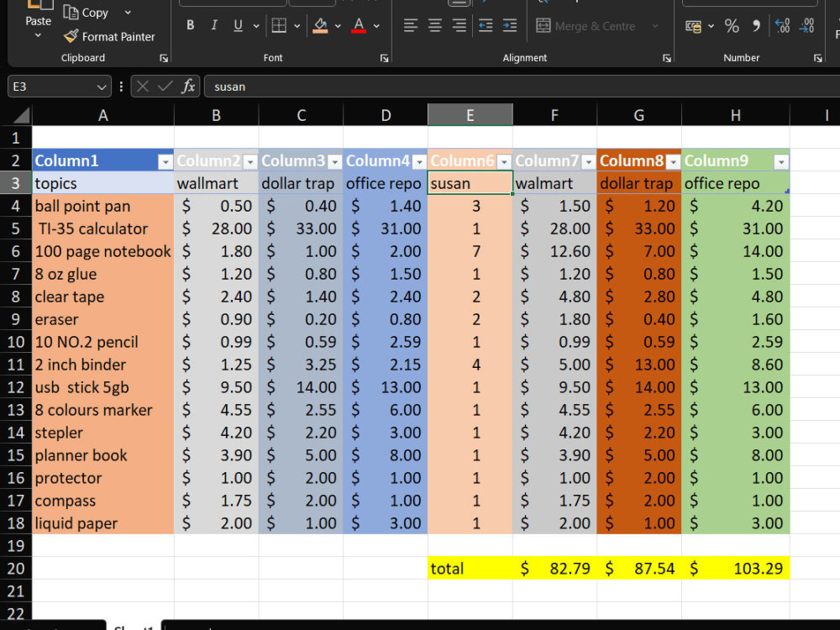The width and height of the screenshot is (840, 630).
Task: Select liquid paper cell
Action: click(102, 523)
